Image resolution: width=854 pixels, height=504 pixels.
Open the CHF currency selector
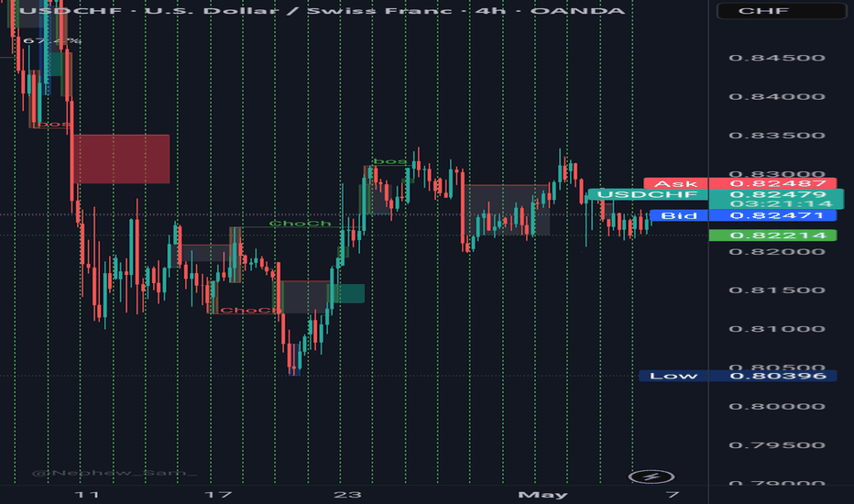[781, 11]
